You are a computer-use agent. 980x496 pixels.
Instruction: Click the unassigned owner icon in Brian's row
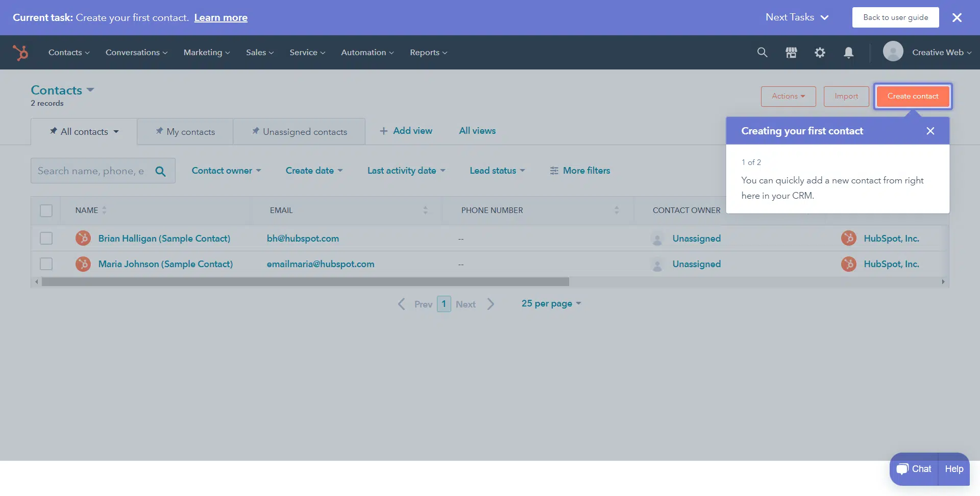point(657,239)
